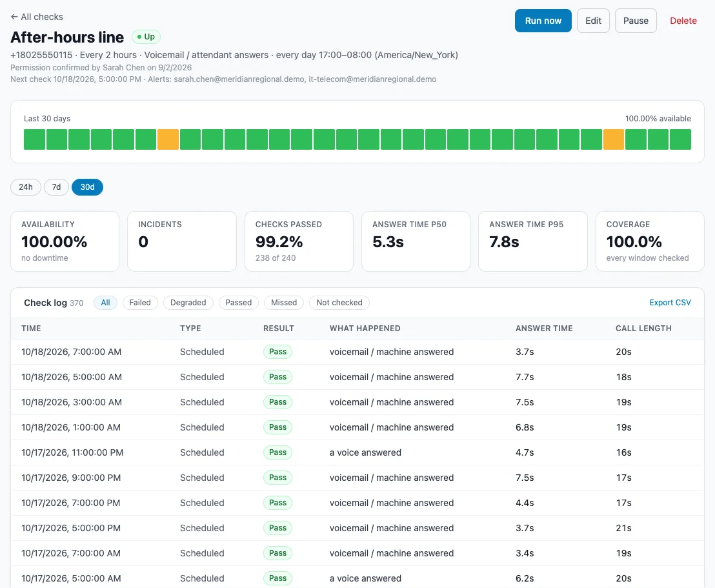
Task: Click the 18s call length value
Action: tap(623, 377)
